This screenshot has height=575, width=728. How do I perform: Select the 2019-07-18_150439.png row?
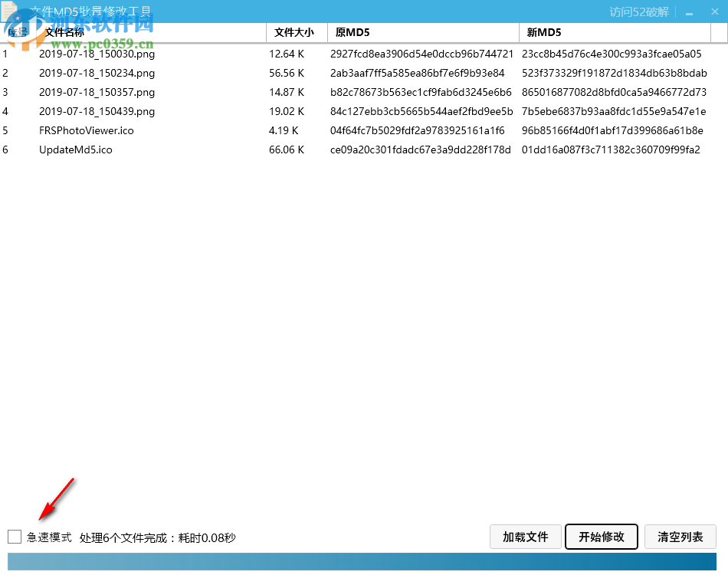click(96, 111)
